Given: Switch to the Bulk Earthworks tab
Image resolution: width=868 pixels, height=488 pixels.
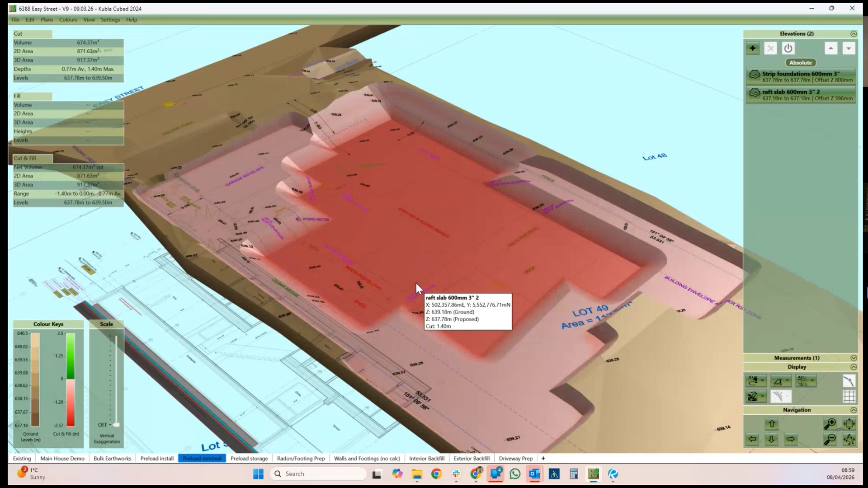Looking at the screenshot, I should (112, 458).
